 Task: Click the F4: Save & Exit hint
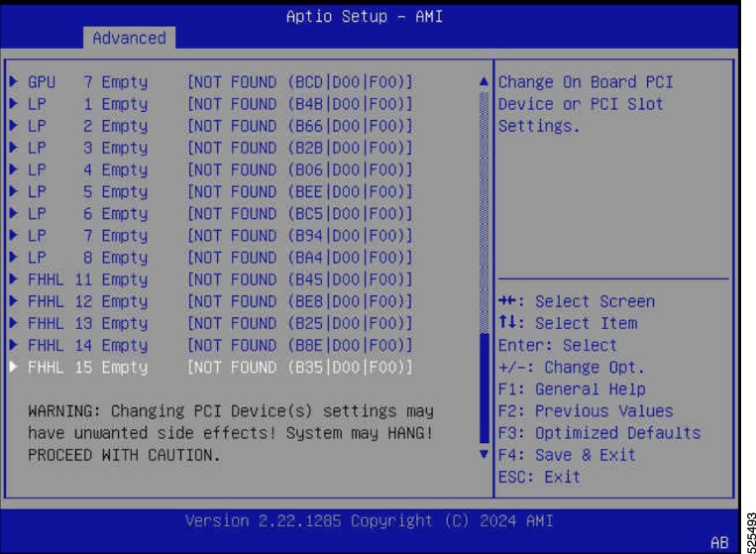coord(567,455)
